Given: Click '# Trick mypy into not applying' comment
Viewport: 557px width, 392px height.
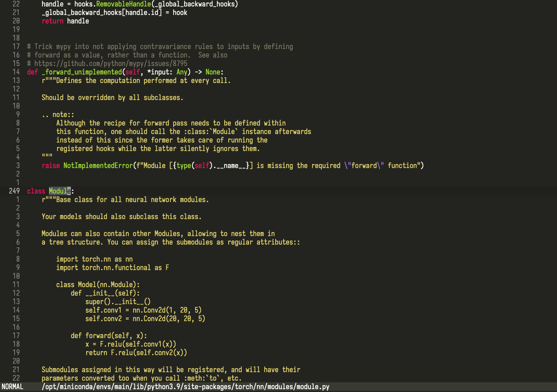Looking at the screenshot, I should 160,47.
